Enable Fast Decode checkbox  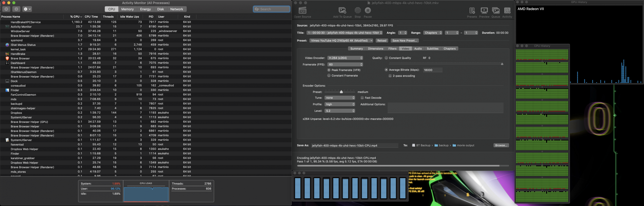click(362, 98)
